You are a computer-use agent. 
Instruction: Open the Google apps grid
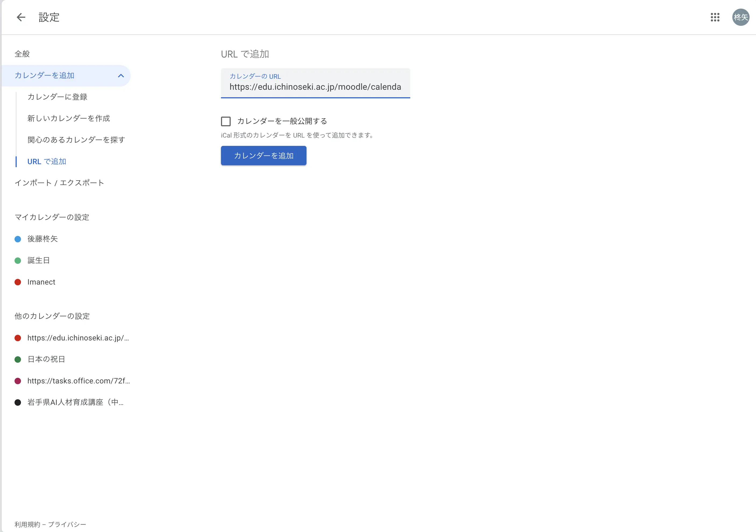[x=715, y=17]
